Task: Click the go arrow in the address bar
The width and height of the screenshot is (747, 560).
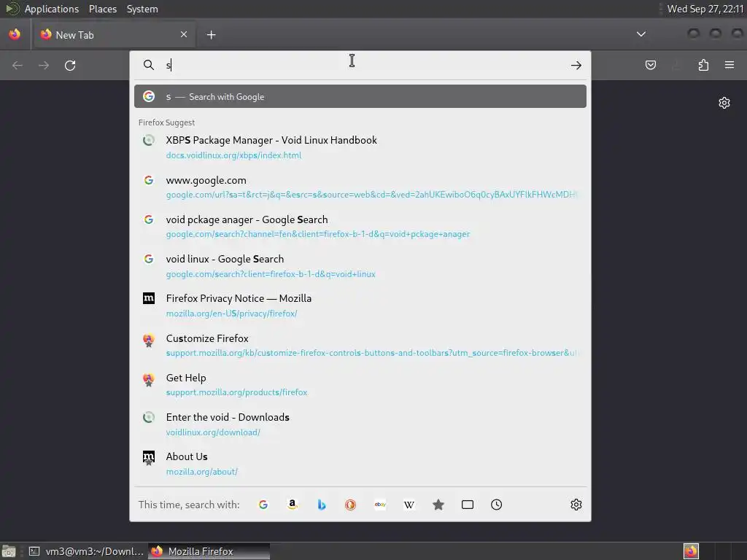Action: pyautogui.click(x=576, y=65)
